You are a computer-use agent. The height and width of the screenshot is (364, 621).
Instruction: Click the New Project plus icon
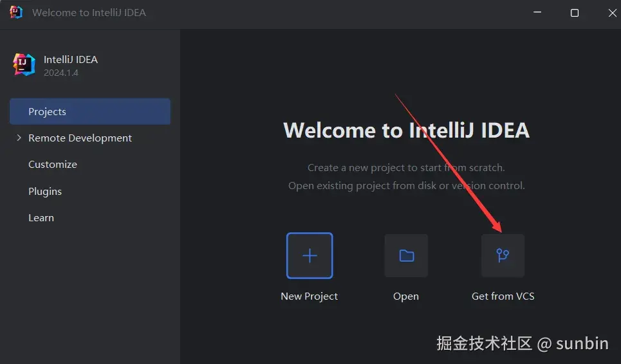coord(310,255)
